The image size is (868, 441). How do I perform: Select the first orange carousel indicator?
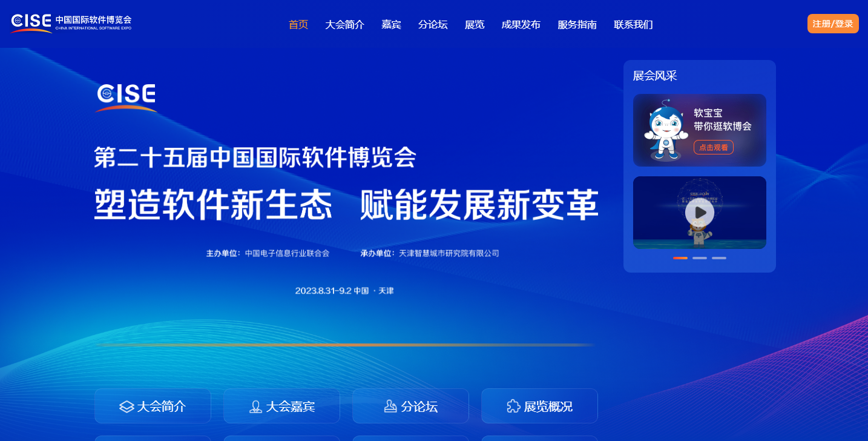(680, 258)
